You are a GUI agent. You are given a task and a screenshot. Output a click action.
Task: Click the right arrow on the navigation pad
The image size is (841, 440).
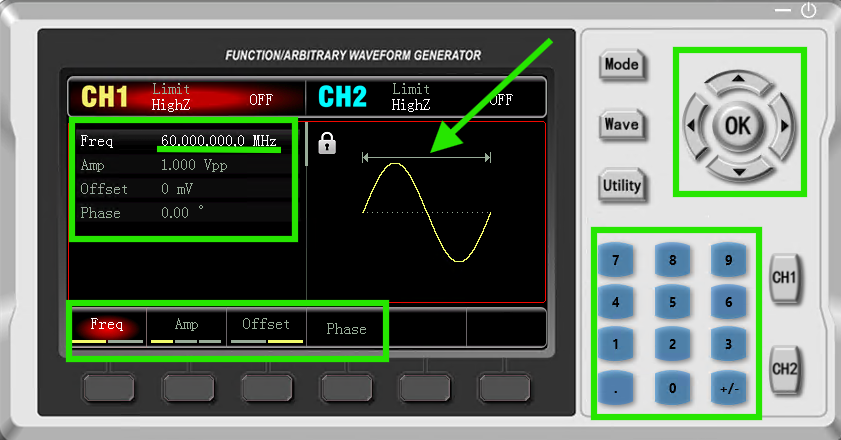783,126
